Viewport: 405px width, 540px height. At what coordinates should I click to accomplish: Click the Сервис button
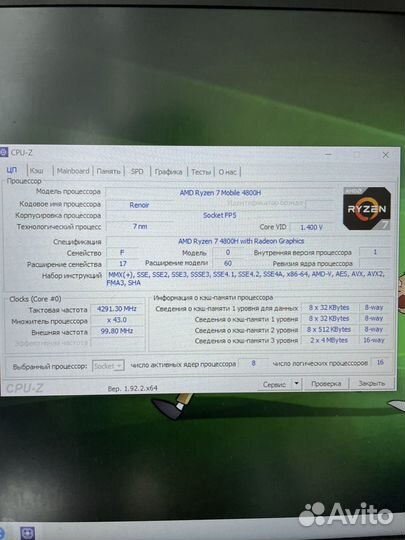(x=274, y=384)
